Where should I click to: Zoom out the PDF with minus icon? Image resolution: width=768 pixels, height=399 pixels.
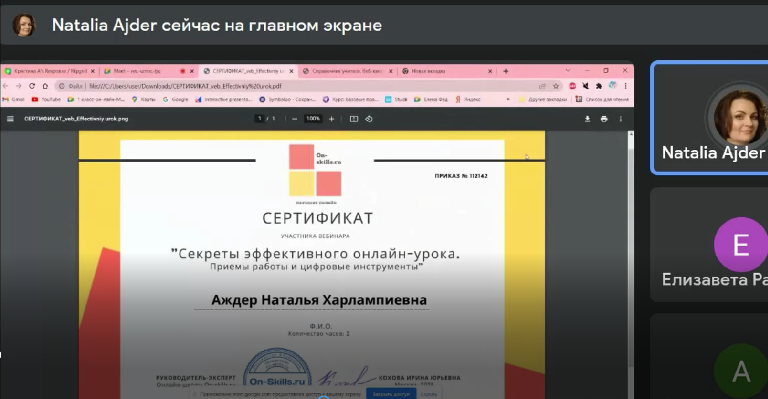pyautogui.click(x=294, y=119)
